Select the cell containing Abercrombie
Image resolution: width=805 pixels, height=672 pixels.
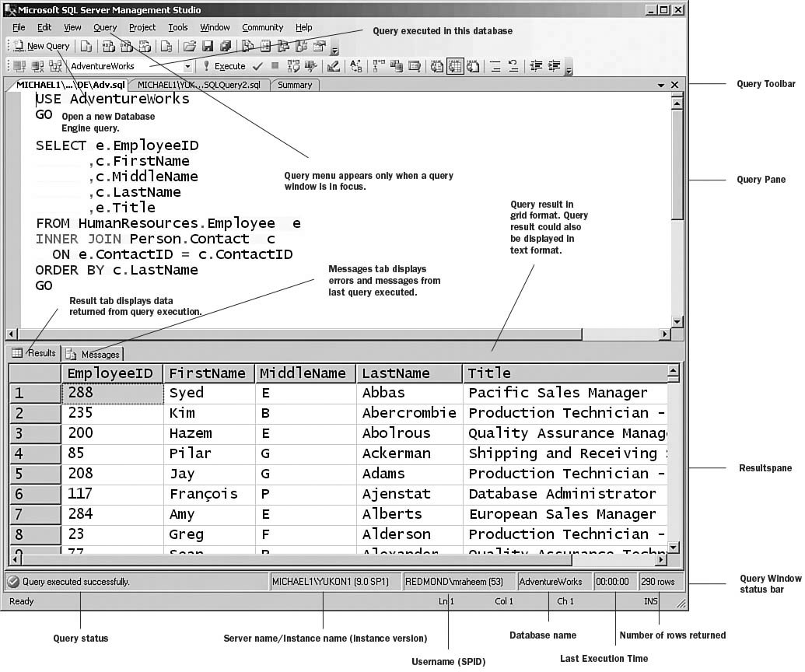pyautogui.click(x=409, y=413)
